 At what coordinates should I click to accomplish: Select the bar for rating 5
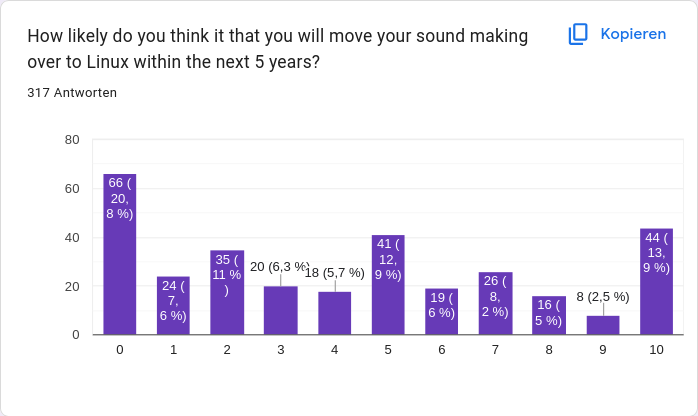(x=388, y=285)
